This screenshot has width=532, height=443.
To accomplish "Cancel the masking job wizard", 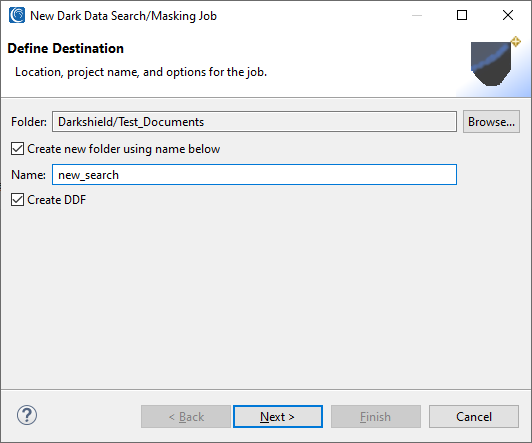I will (x=474, y=417).
